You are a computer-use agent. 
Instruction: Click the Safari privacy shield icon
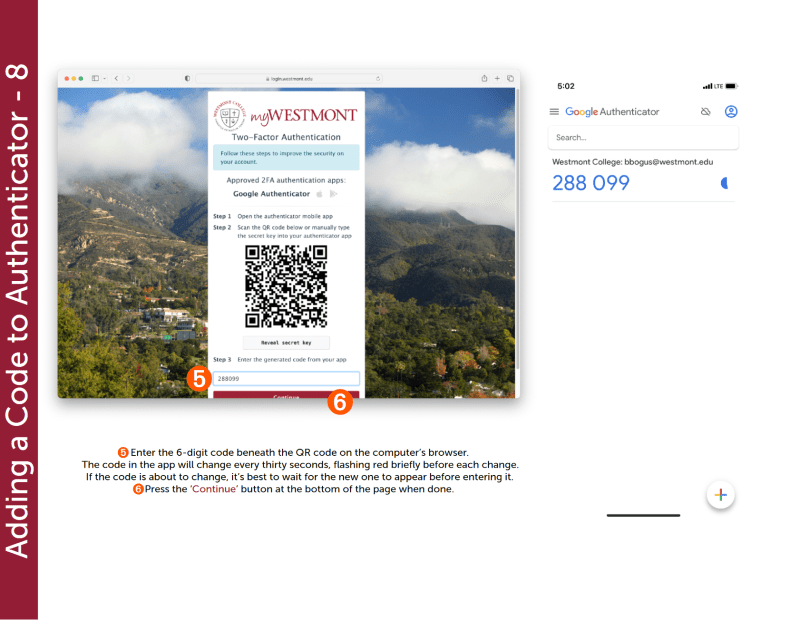tap(187, 78)
